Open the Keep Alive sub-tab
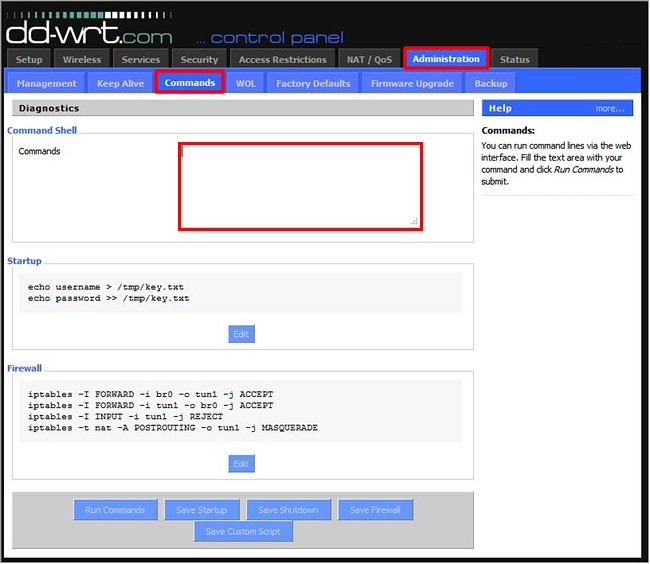The width and height of the screenshot is (650, 564). coord(120,83)
